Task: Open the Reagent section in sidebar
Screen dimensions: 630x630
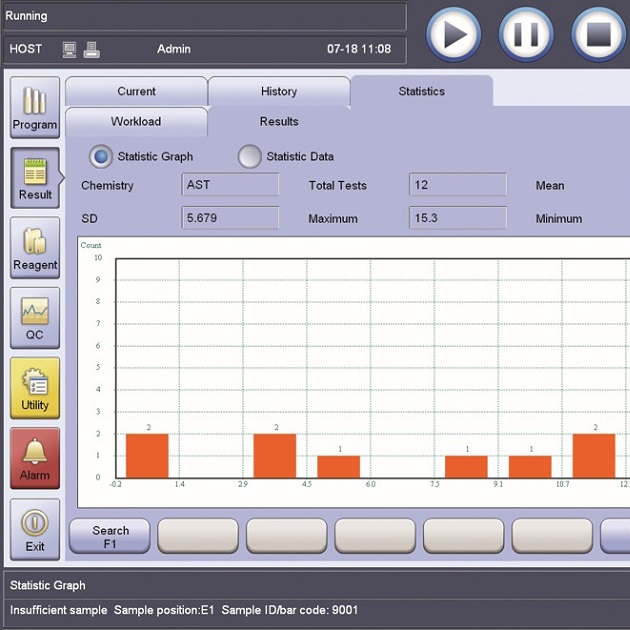Action: (x=35, y=248)
